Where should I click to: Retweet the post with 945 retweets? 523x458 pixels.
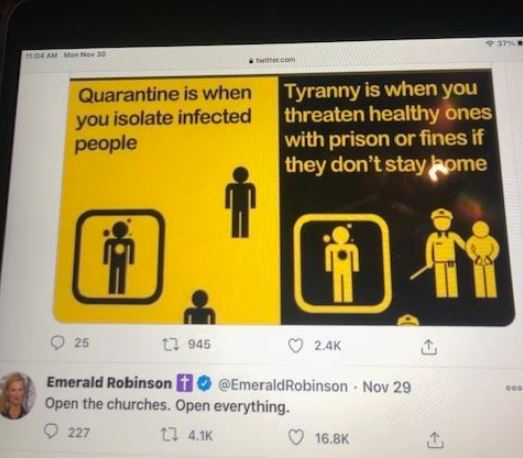pos(168,344)
